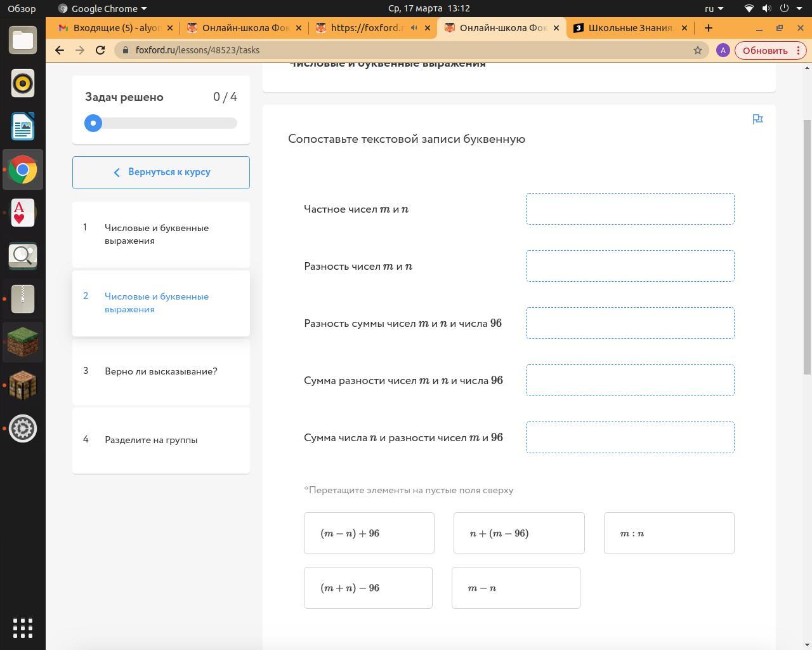Screen dimensions: 812x650
Task: Click the answer box for Разность чисел m и n
Action: point(630,266)
